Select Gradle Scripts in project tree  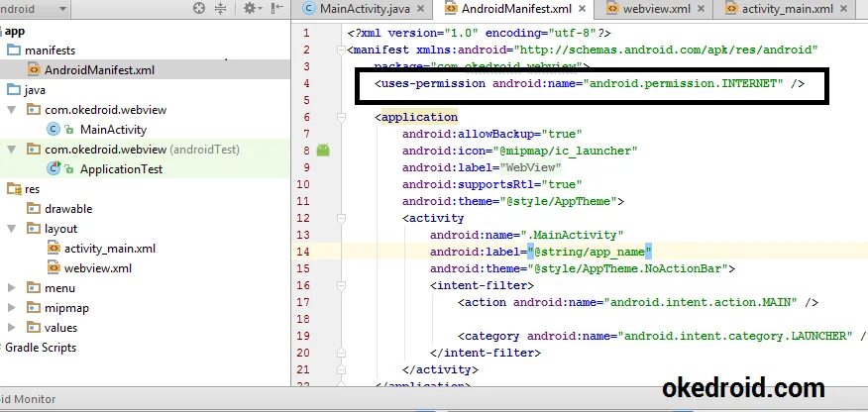(41, 348)
